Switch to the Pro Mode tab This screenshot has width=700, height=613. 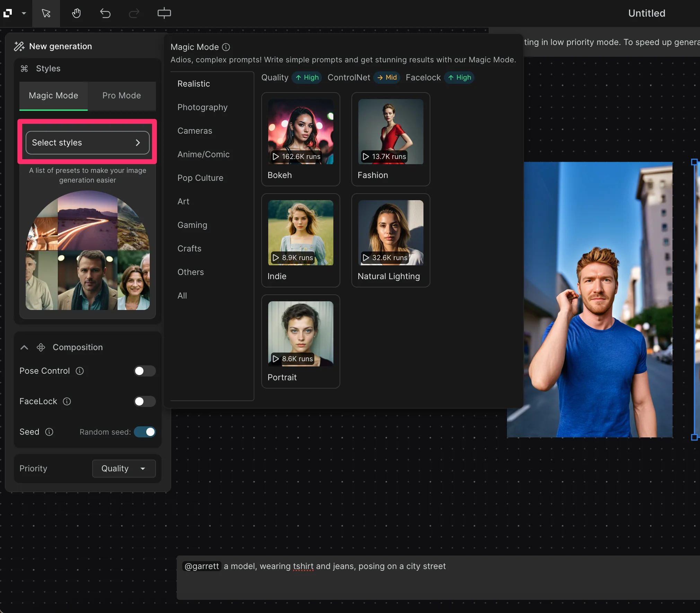pos(121,96)
